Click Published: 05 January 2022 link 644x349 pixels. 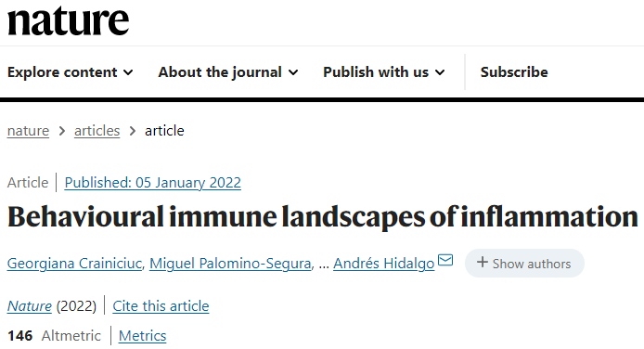coord(153,183)
